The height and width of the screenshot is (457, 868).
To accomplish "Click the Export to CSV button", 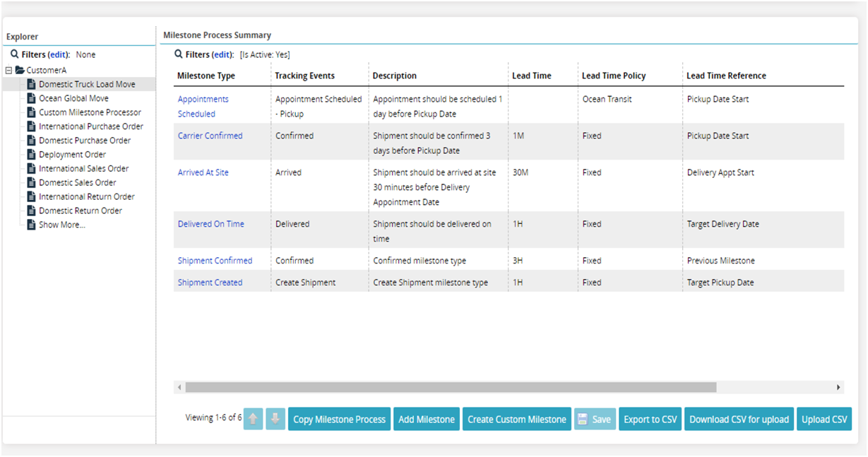I will [650, 419].
